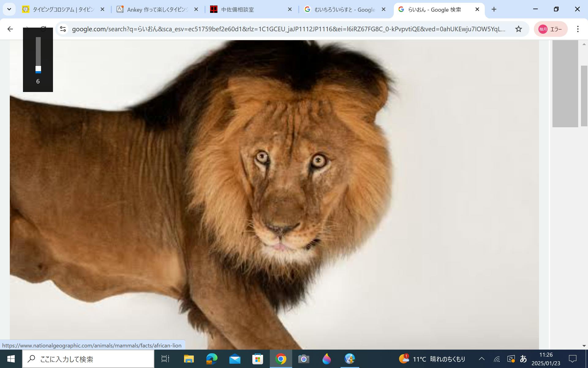This screenshot has height=368, width=588.
Task: Switch to the タイピングコロシアム tab
Action: [63, 10]
